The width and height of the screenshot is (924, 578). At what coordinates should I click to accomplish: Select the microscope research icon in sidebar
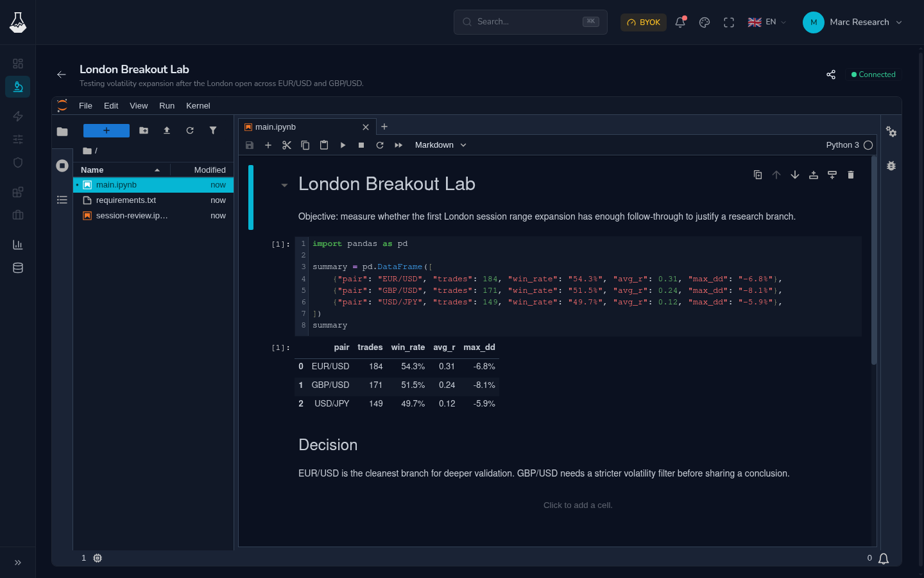click(18, 87)
